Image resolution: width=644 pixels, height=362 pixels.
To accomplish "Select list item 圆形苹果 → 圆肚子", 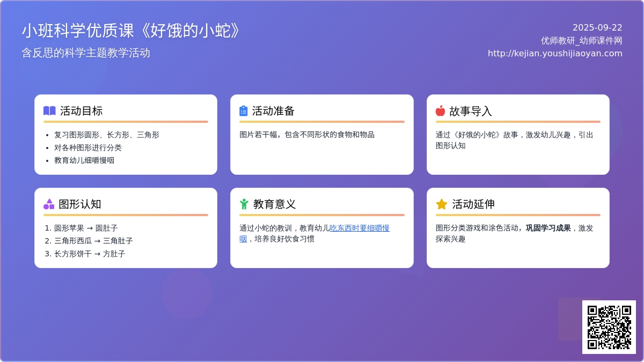I will point(86,228).
